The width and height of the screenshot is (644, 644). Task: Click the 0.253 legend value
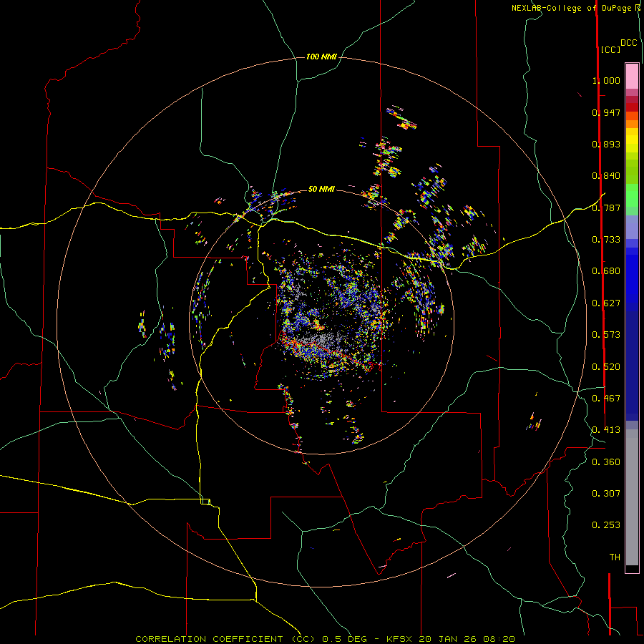point(606,525)
